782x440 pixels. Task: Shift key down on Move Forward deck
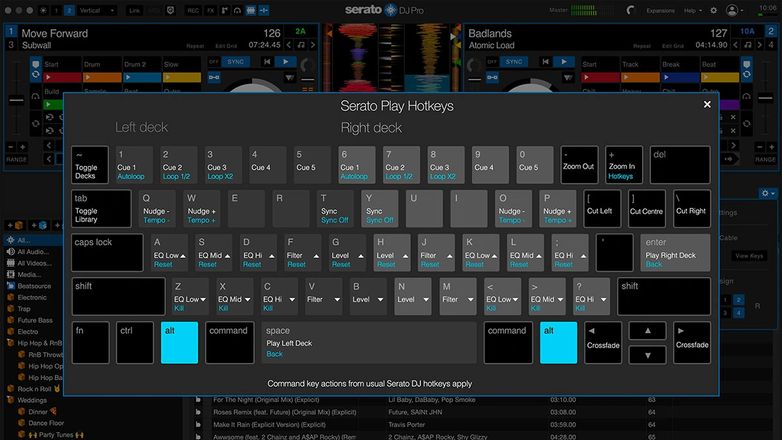click(289, 45)
